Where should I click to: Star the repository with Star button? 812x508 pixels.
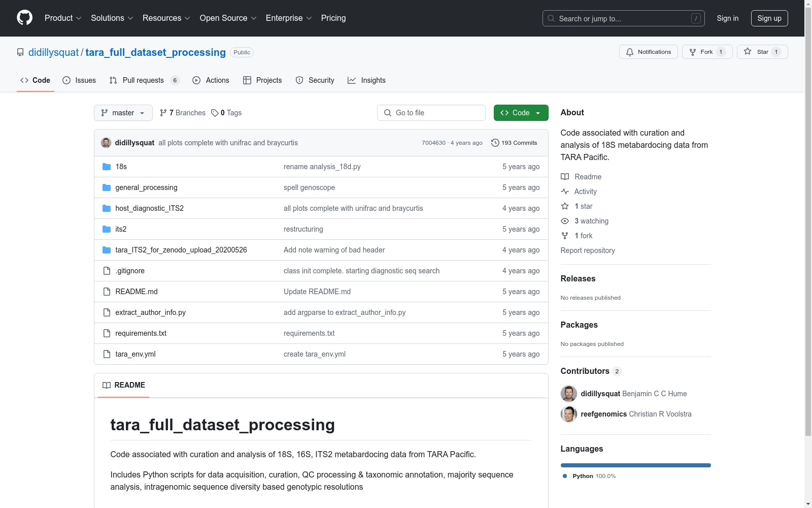point(762,52)
